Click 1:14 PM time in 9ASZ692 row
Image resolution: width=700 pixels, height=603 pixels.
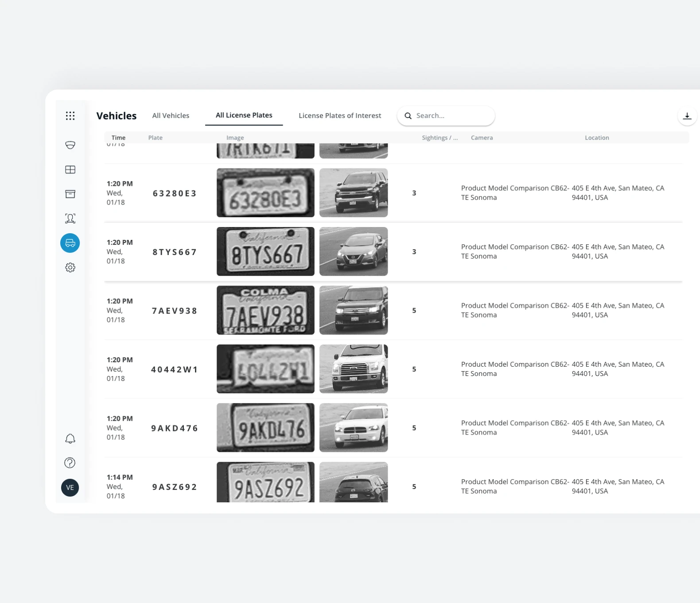[x=120, y=477]
